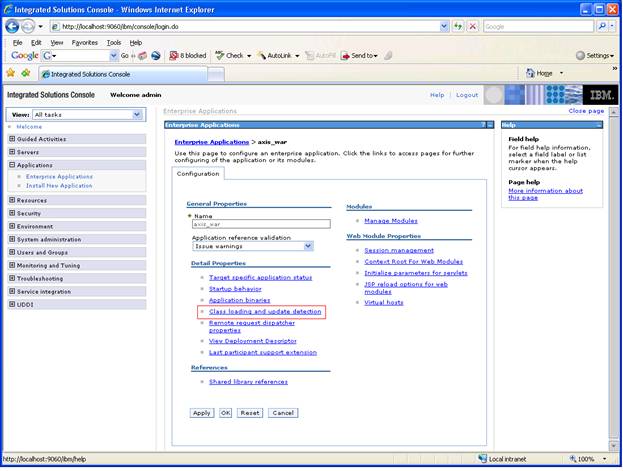Expand the UDDI section
This screenshot has width=623, height=471.
pyautogui.click(x=12, y=304)
